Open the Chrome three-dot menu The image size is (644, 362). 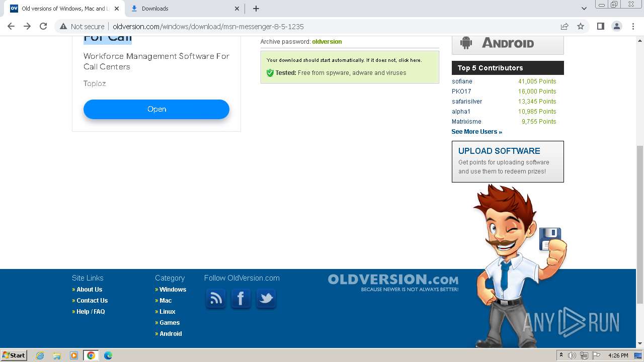(633, 26)
